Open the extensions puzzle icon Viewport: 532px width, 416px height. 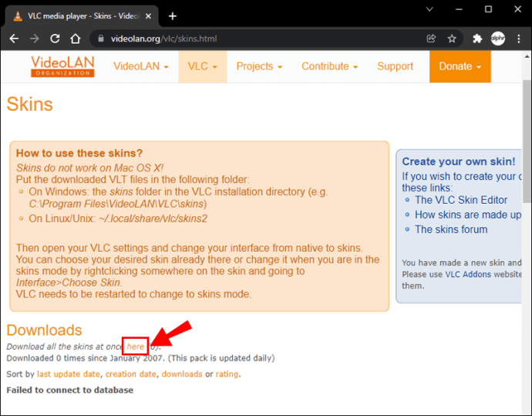point(477,39)
